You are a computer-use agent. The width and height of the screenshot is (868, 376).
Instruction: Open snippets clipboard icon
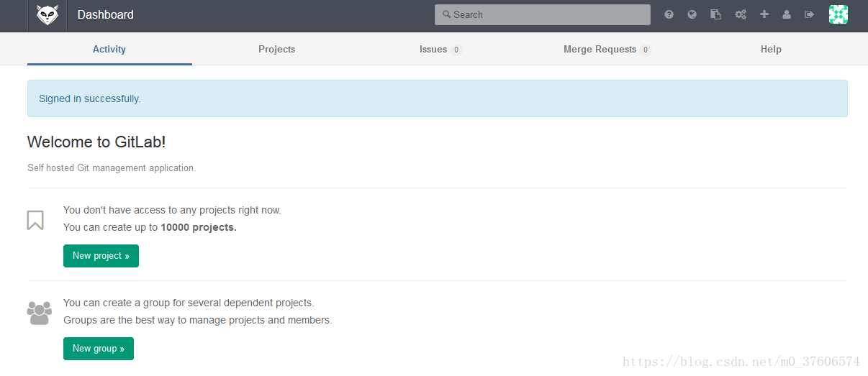point(716,14)
